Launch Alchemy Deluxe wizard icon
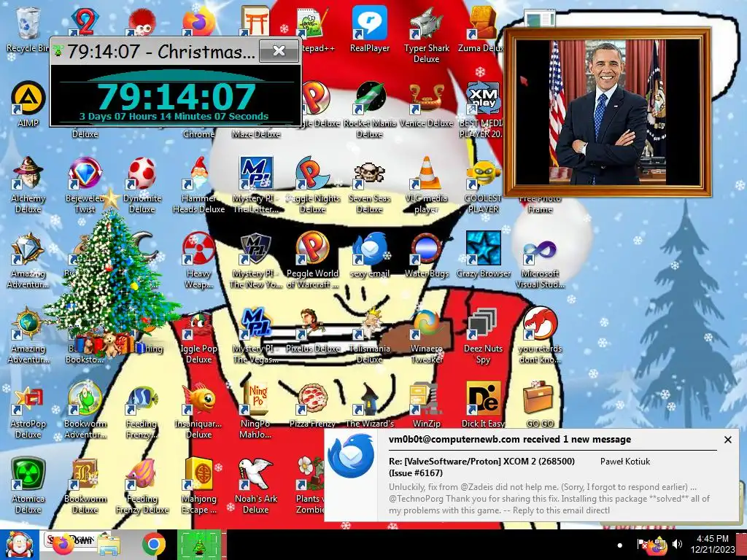 [x=28, y=186]
